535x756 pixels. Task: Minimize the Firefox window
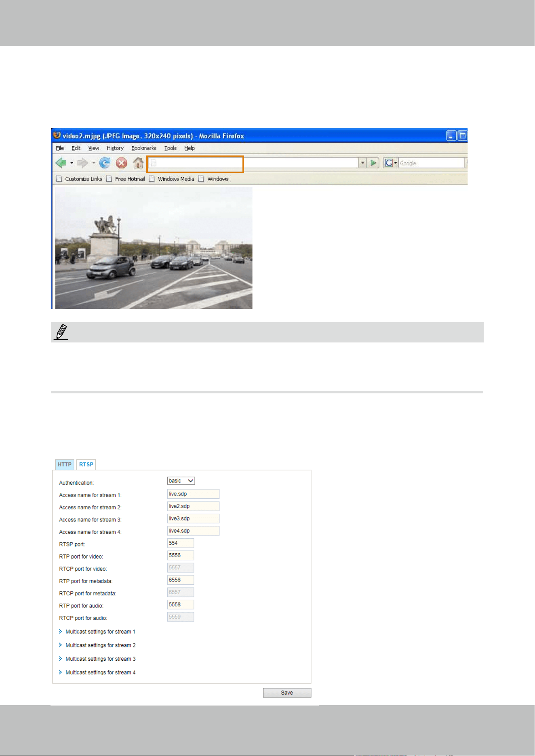tap(451, 136)
